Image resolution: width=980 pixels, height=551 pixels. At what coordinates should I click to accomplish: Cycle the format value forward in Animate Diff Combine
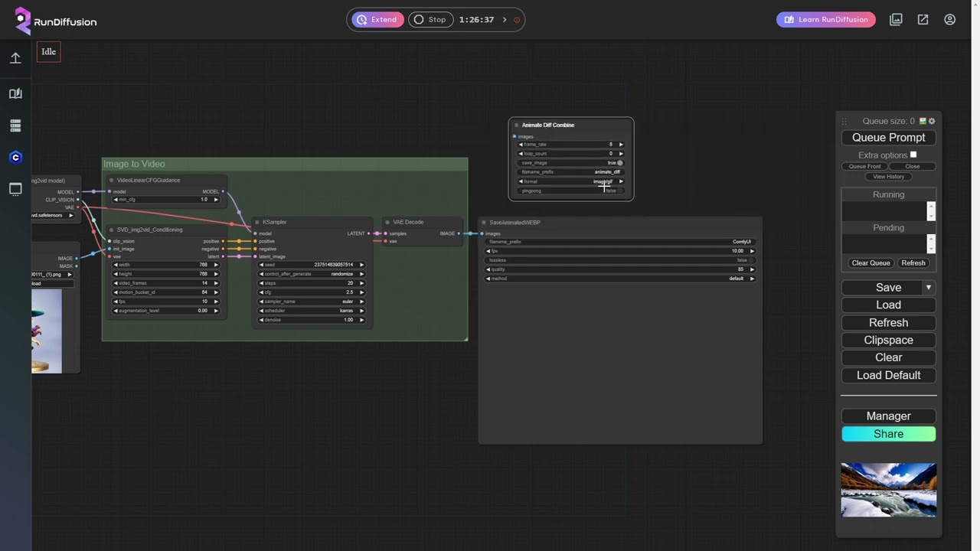[620, 181]
